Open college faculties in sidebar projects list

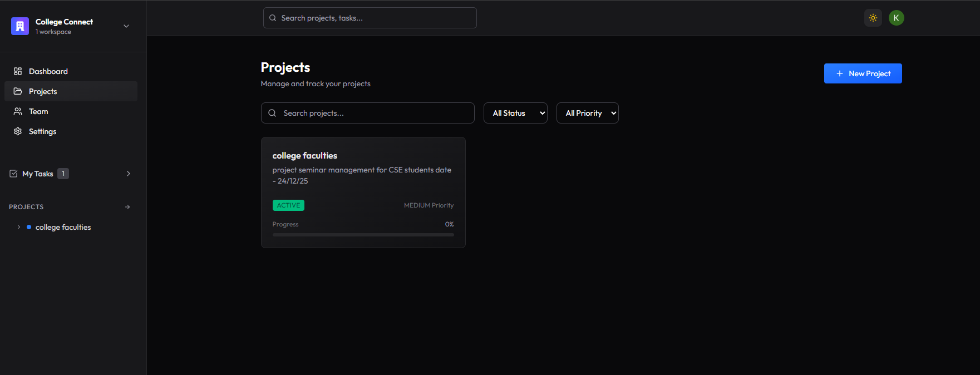coord(63,227)
